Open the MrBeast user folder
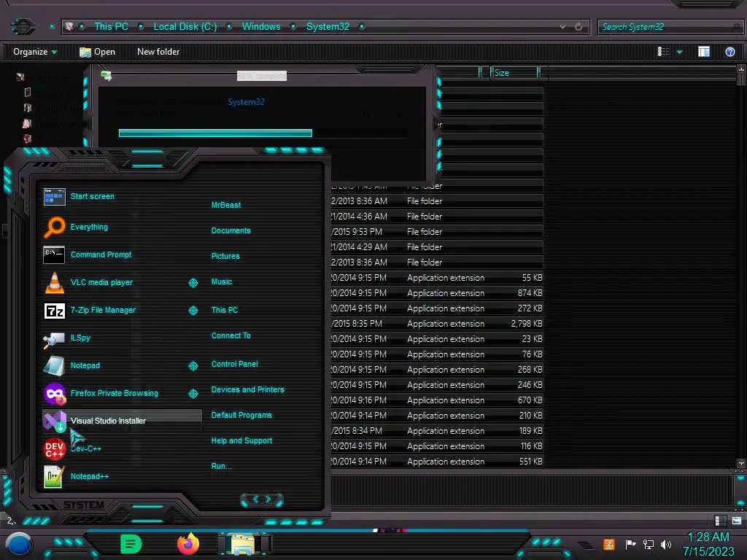The image size is (747, 560). (226, 205)
